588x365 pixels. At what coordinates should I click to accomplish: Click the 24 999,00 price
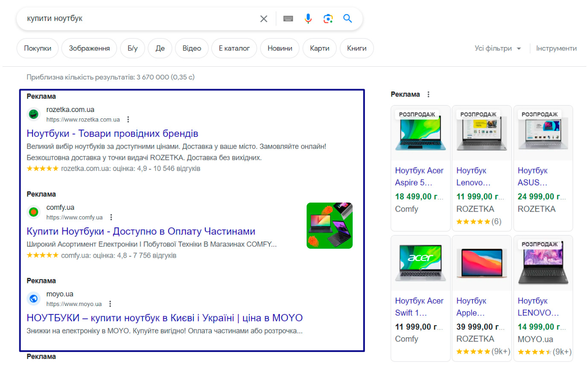(543, 197)
